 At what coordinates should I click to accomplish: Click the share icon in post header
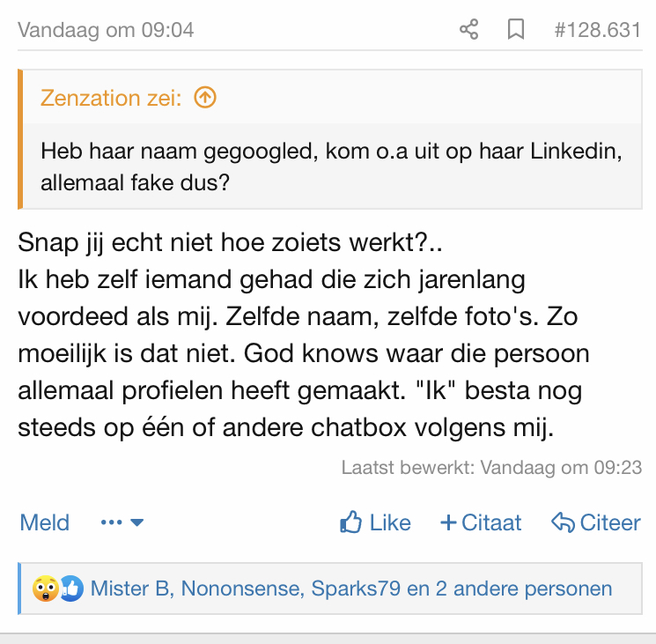468,30
